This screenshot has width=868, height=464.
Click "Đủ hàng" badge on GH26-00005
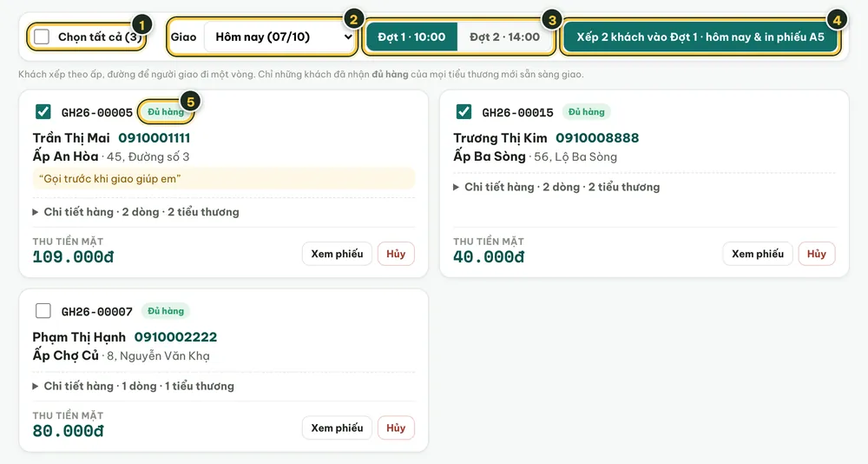click(x=166, y=112)
